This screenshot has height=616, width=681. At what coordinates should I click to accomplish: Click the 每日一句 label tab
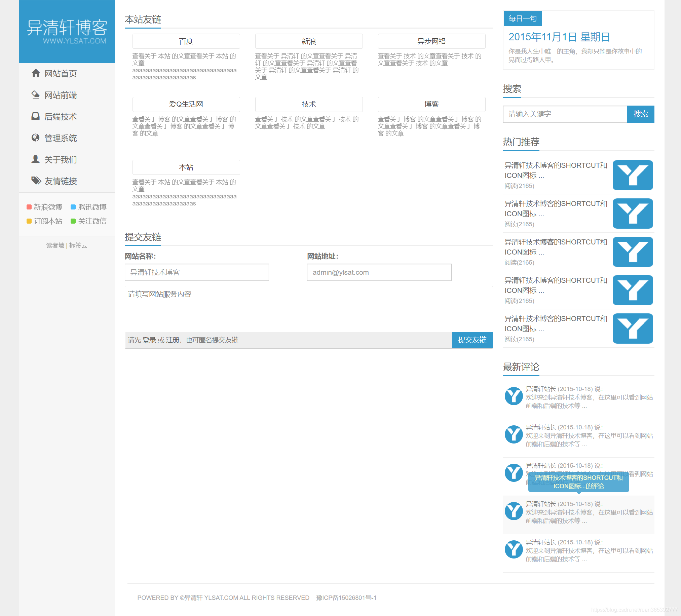(523, 18)
